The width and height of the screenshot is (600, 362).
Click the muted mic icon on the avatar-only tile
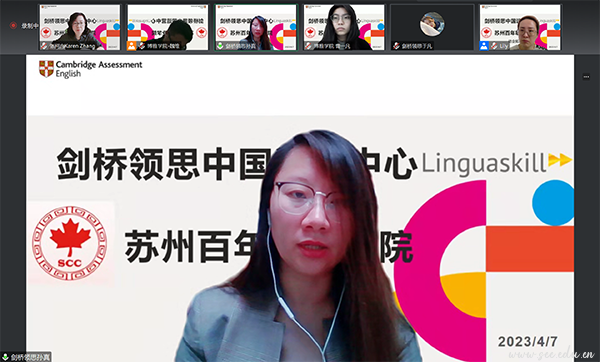coord(396,46)
